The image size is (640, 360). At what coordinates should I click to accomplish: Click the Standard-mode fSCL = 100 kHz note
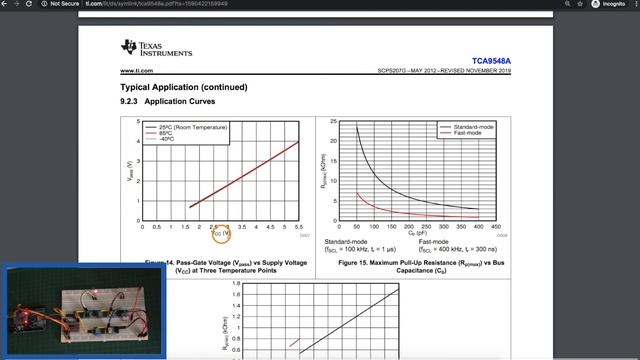(x=360, y=245)
